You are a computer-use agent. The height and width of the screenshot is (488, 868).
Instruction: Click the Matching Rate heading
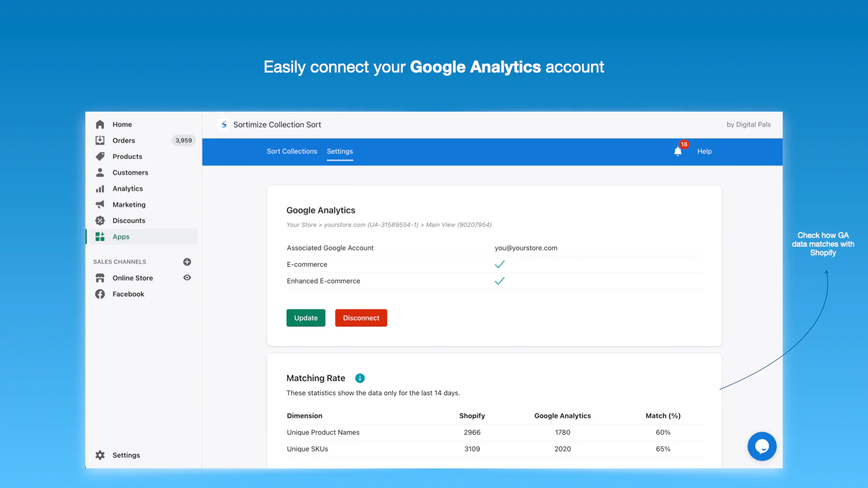[x=316, y=378]
